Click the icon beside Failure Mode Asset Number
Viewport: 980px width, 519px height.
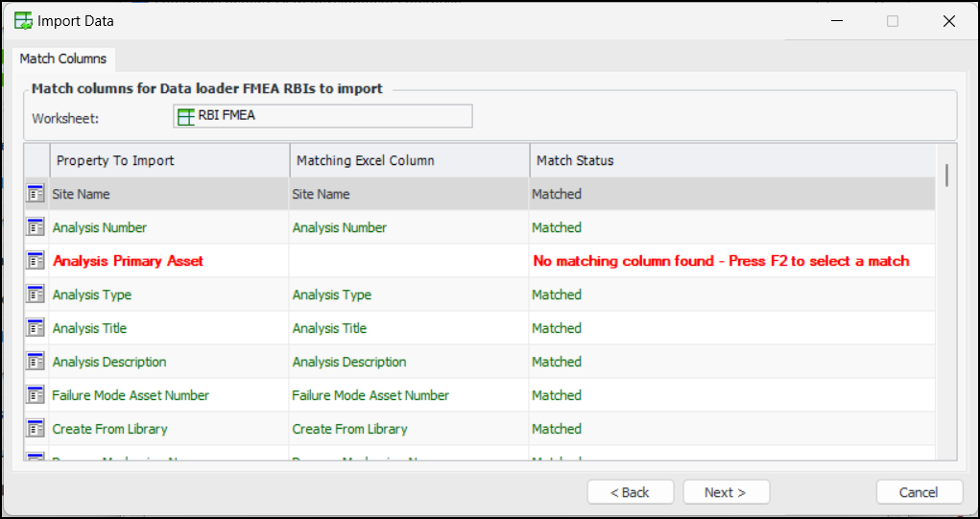36,395
